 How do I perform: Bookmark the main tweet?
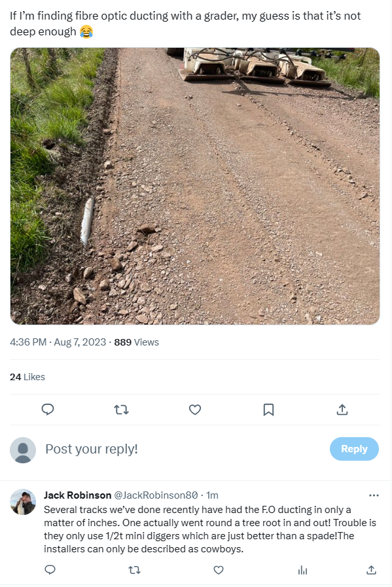coord(268,408)
